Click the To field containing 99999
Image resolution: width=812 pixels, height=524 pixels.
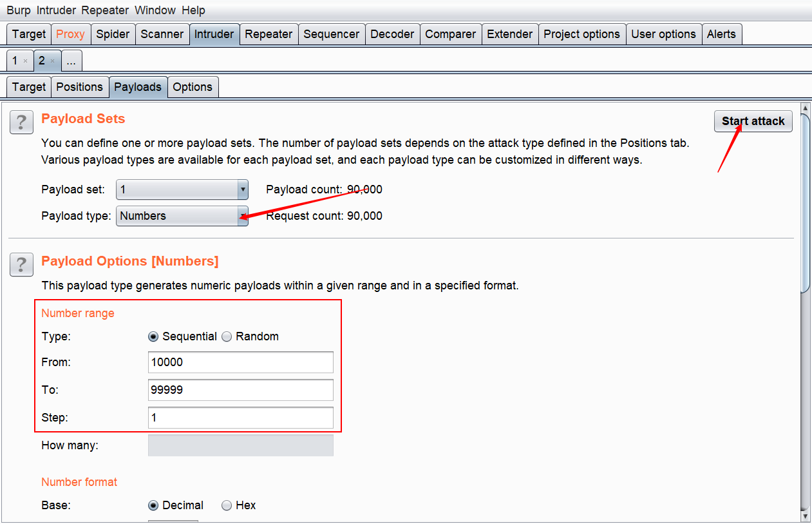point(241,390)
